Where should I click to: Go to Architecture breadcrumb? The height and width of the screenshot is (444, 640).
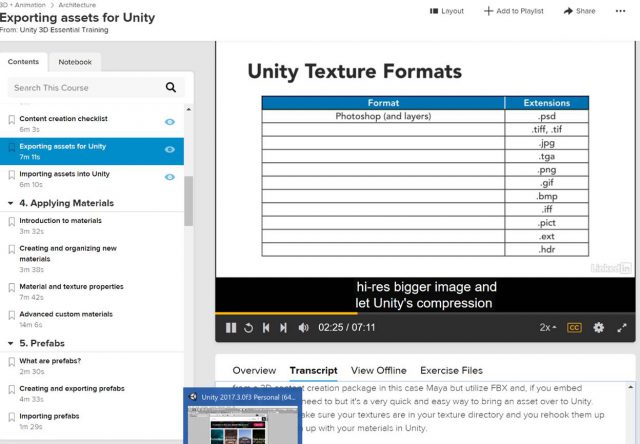77,5
